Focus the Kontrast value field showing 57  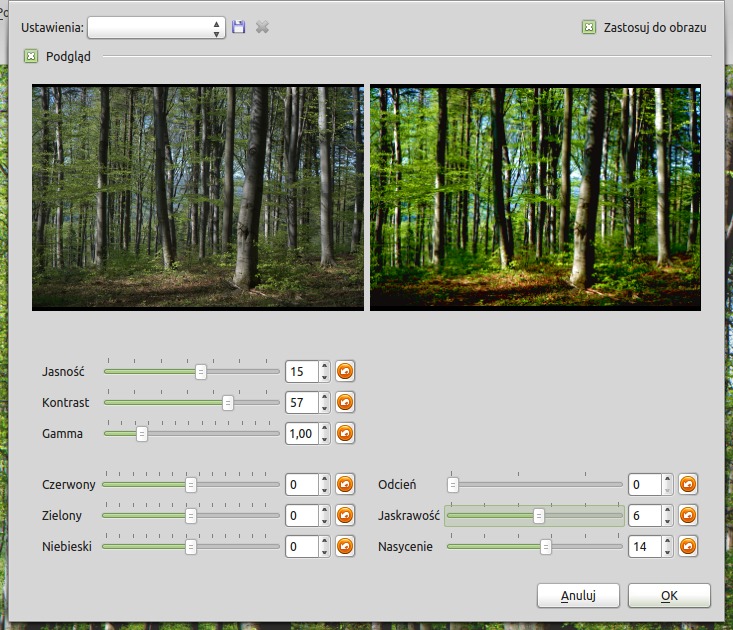(x=302, y=402)
